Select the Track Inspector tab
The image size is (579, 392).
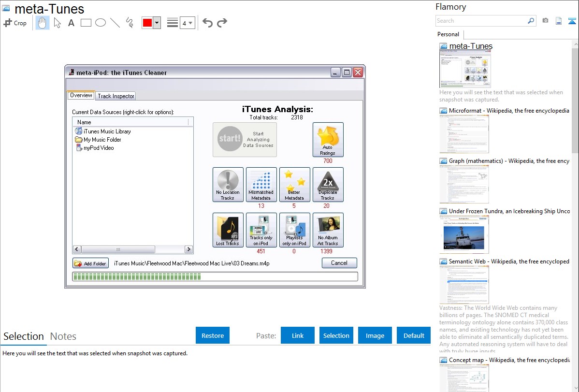(116, 96)
